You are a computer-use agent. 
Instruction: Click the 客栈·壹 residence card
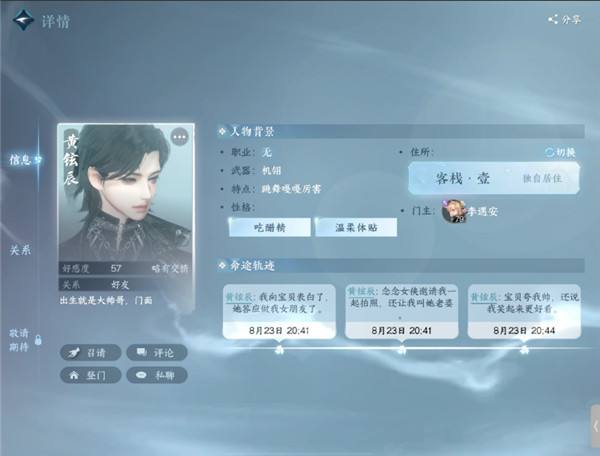[x=494, y=178]
